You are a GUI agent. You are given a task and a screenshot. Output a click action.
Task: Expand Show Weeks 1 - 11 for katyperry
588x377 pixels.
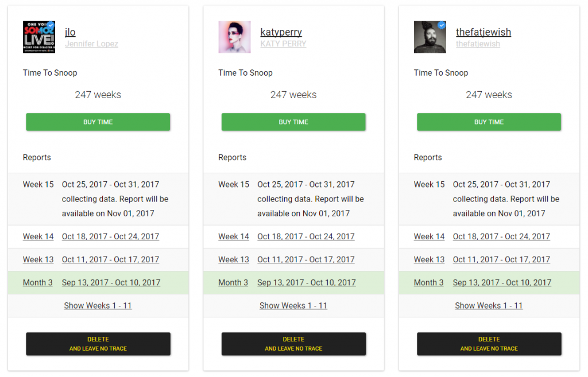coord(293,305)
